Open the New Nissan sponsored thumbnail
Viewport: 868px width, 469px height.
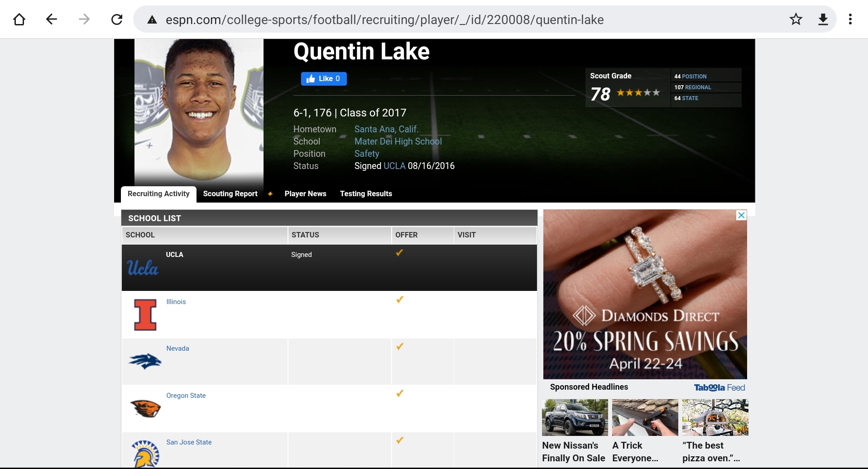(575, 417)
